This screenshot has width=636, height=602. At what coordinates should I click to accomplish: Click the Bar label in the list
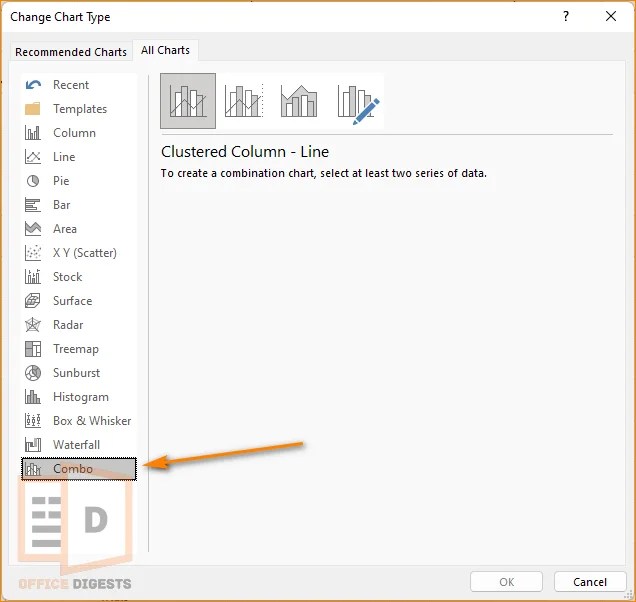click(62, 205)
